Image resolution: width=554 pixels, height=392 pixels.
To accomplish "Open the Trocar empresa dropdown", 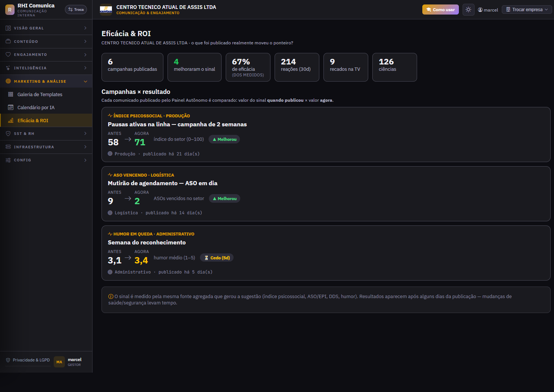I will [x=527, y=10].
